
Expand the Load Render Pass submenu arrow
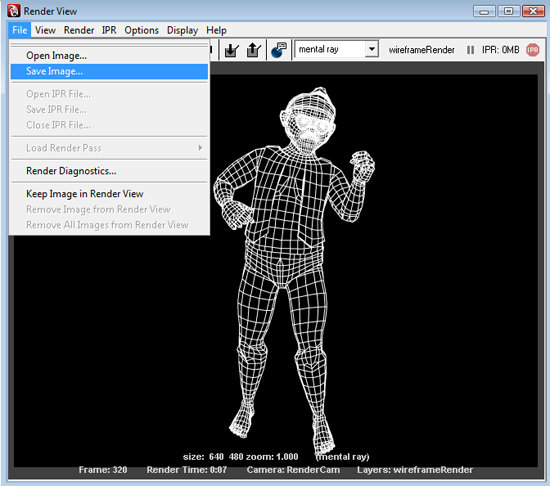[200, 148]
